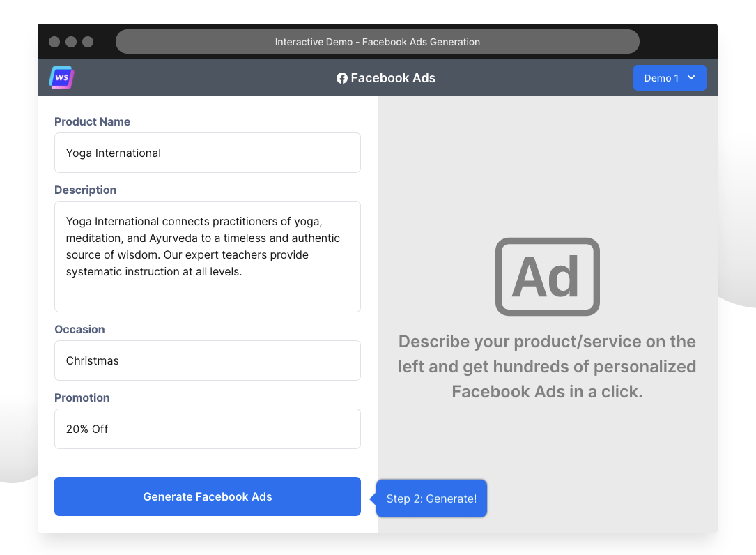
Task: Click the Step 2: Generate! tooltip
Action: click(431, 499)
